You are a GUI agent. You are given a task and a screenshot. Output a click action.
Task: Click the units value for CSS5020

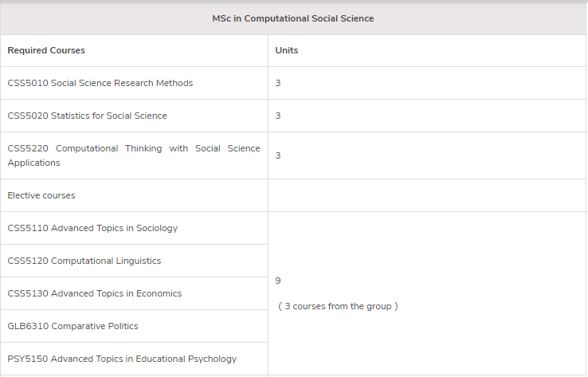(278, 116)
